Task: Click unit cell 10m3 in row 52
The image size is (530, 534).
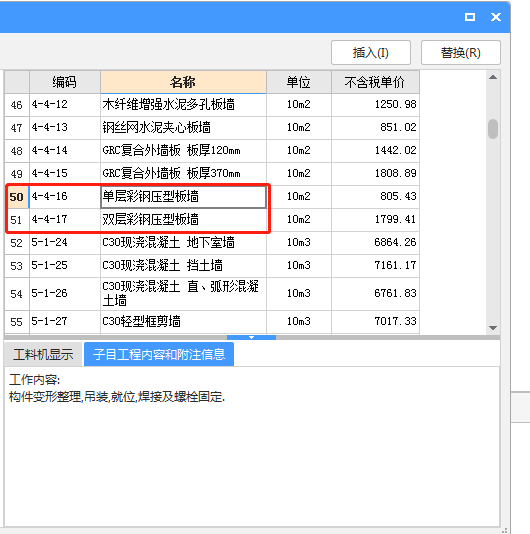Action: (299, 243)
